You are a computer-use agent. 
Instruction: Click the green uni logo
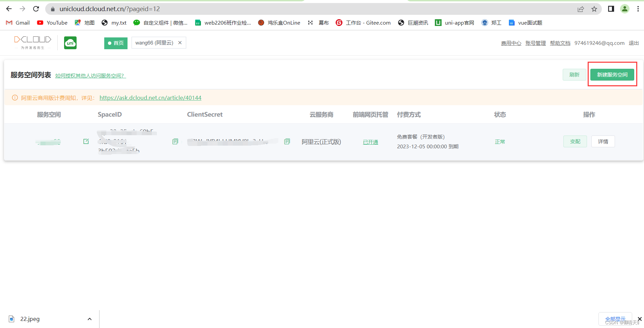tap(70, 43)
